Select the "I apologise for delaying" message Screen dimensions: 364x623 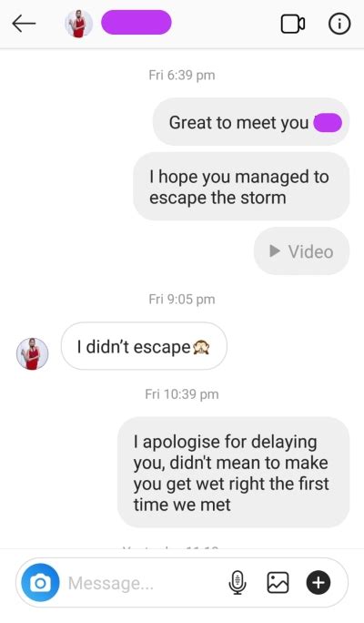[233, 473]
